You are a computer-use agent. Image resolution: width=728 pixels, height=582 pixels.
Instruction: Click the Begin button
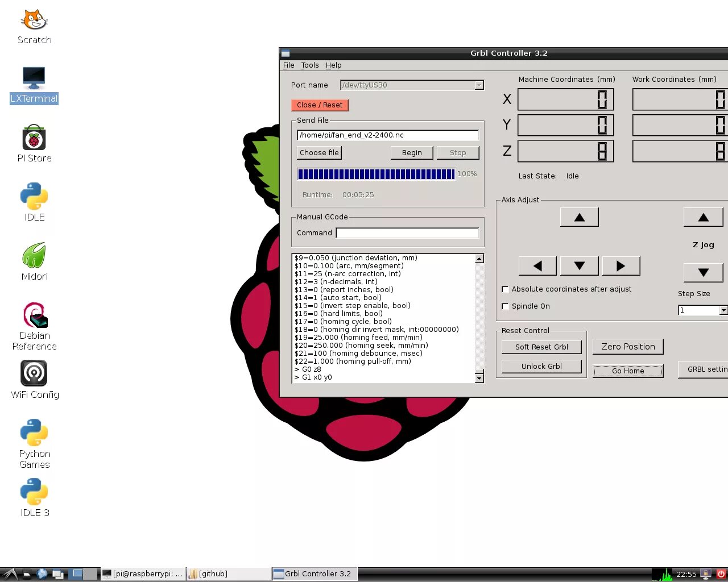coord(412,153)
